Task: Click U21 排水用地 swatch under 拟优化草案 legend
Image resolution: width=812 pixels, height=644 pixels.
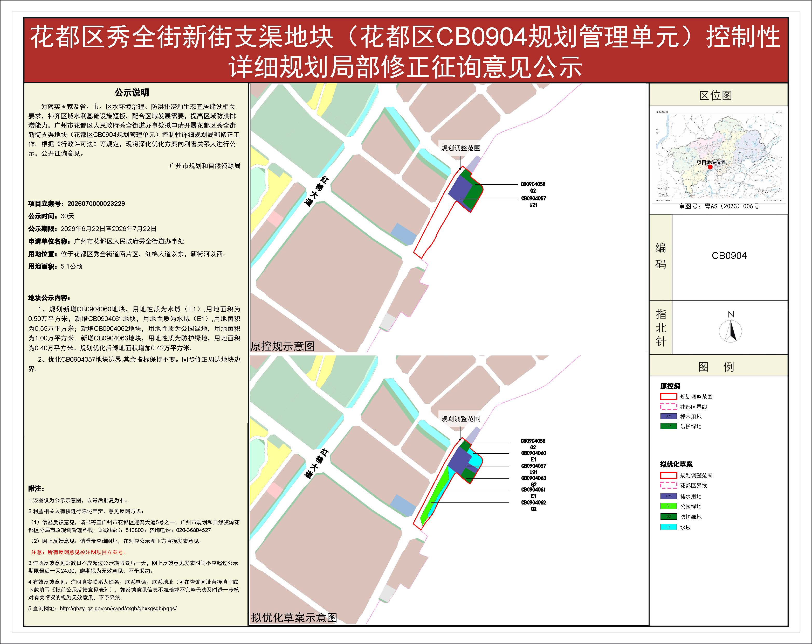Action: coord(669,496)
